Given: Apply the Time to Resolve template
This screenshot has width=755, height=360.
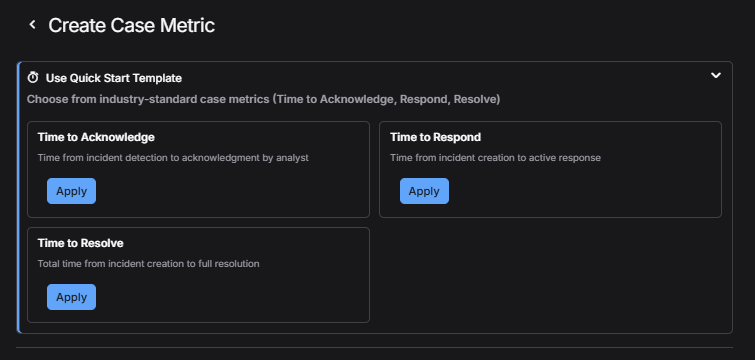Looking at the screenshot, I should 71,297.
